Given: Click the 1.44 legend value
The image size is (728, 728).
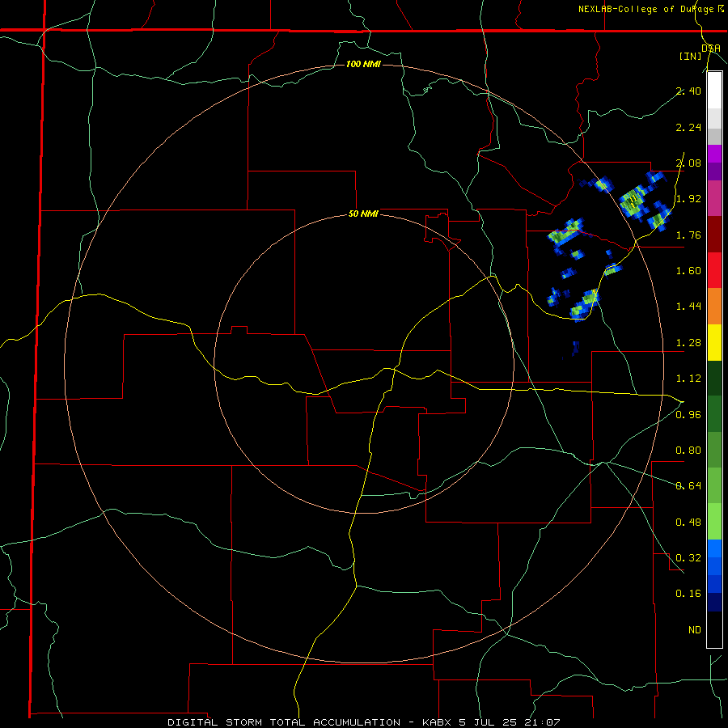Looking at the screenshot, I should point(688,307).
